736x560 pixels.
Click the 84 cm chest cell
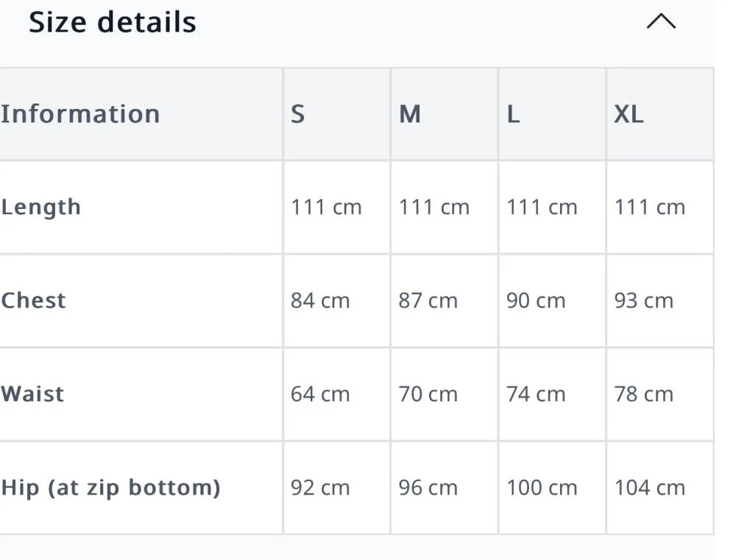(320, 301)
